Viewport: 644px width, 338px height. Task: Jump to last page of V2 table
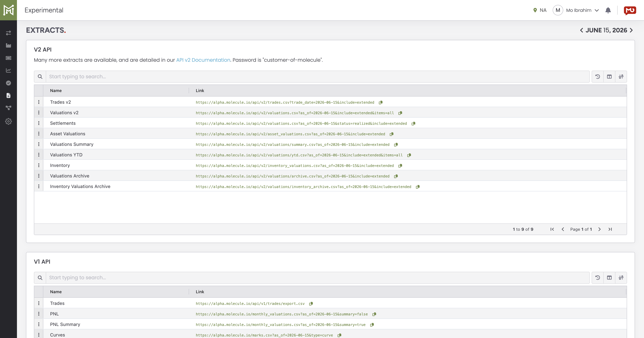click(x=610, y=229)
